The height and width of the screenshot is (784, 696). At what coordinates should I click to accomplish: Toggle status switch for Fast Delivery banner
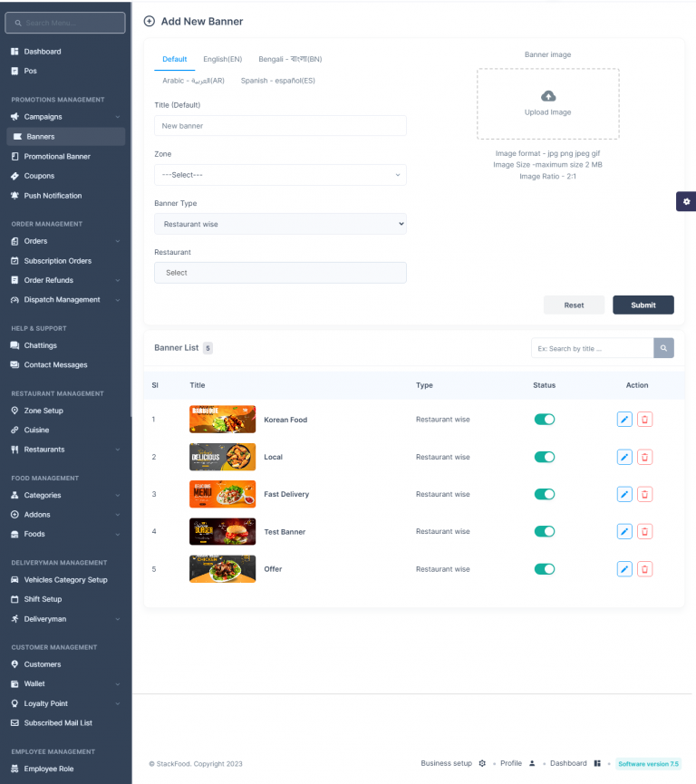coord(544,494)
